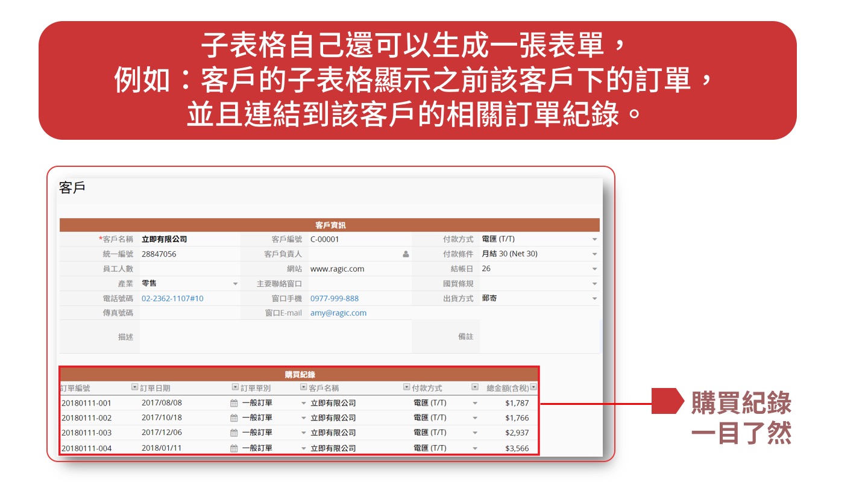868x488 pixels.
Task: Click 一般訂單 value in row 20180111-004
Action: tap(257, 448)
